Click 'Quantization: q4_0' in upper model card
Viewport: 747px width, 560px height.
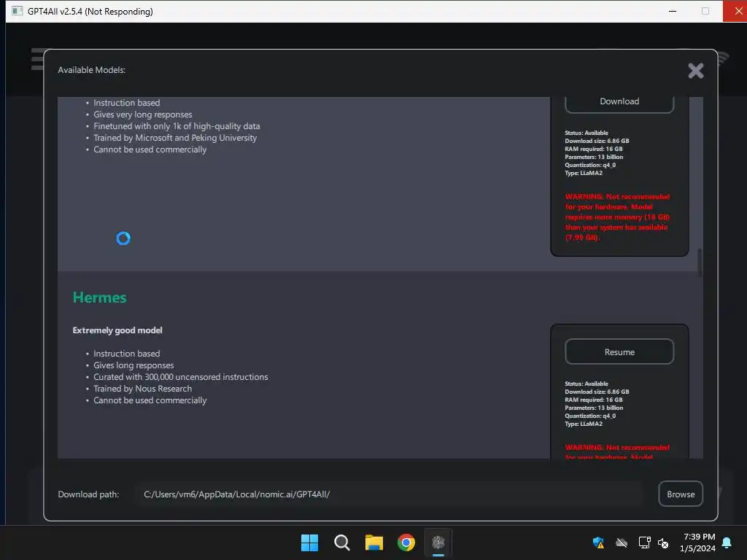[x=590, y=165]
